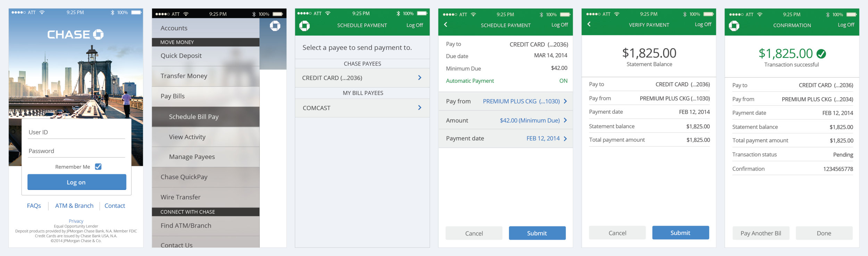Click Log Off on Confirmation screen

click(x=846, y=25)
